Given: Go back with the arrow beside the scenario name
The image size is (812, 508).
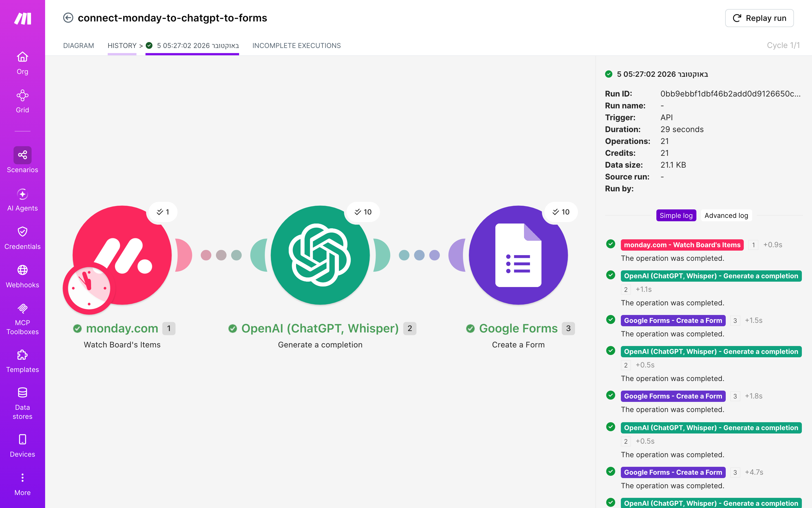Looking at the screenshot, I should pos(68,18).
